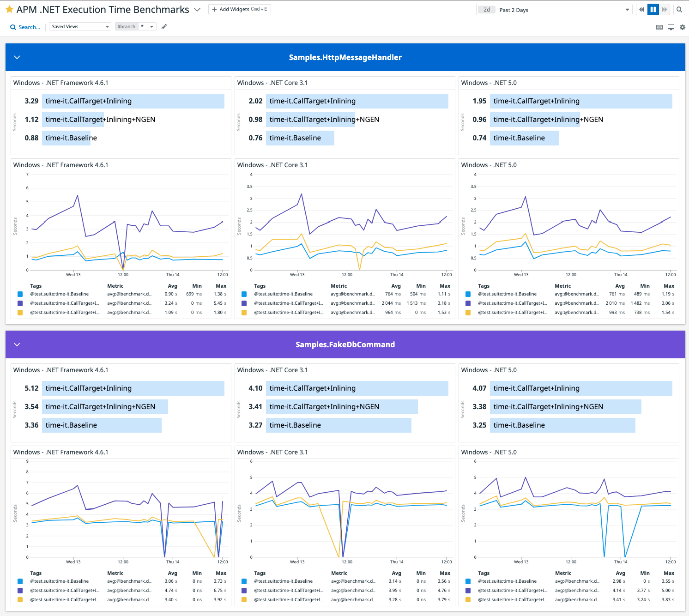
Task: Pause live dashboard updates
Action: pos(653,10)
